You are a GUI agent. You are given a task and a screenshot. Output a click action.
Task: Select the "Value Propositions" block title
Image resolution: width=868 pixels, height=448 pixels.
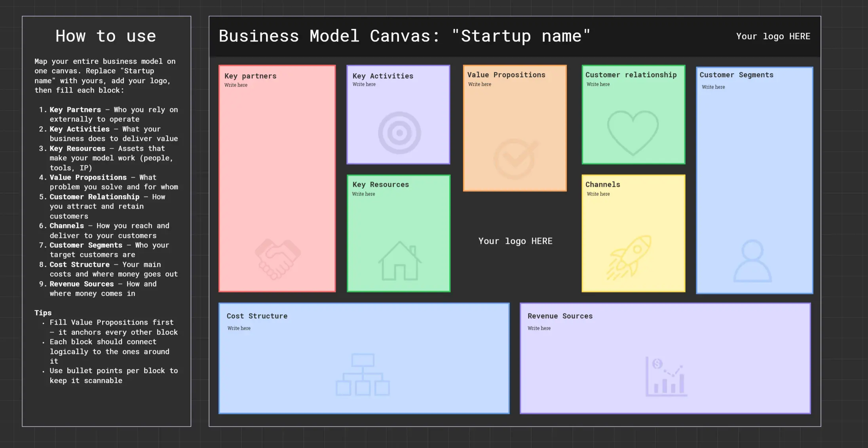coord(506,75)
